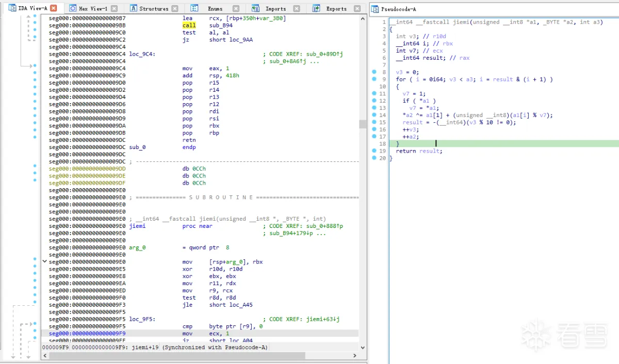Close the Structures tab
This screenshot has width=619, height=364.
175,8
